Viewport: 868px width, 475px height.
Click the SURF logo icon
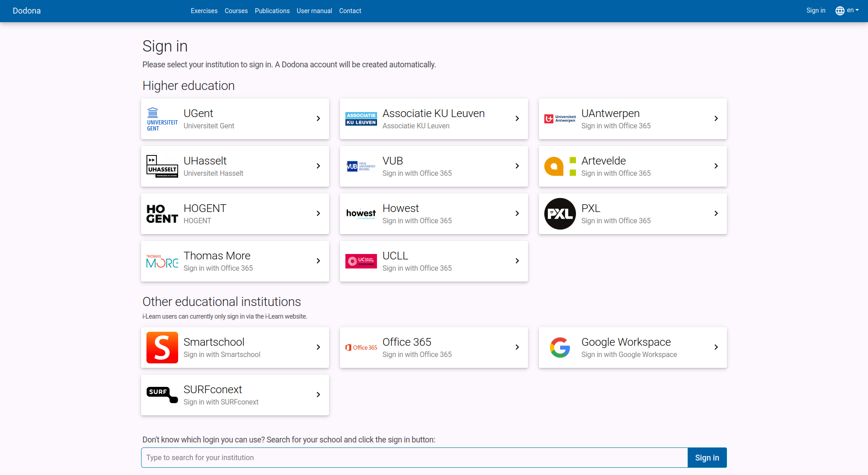click(x=162, y=395)
